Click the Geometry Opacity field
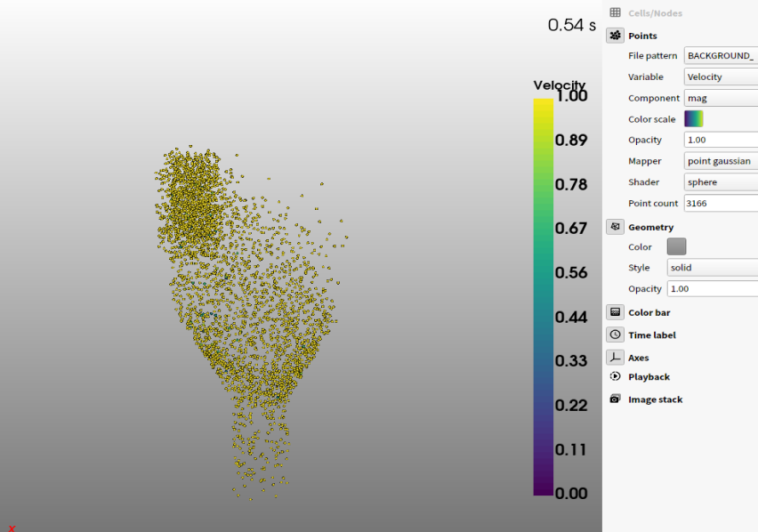Screen dimensions: 758x532 (x=712, y=289)
